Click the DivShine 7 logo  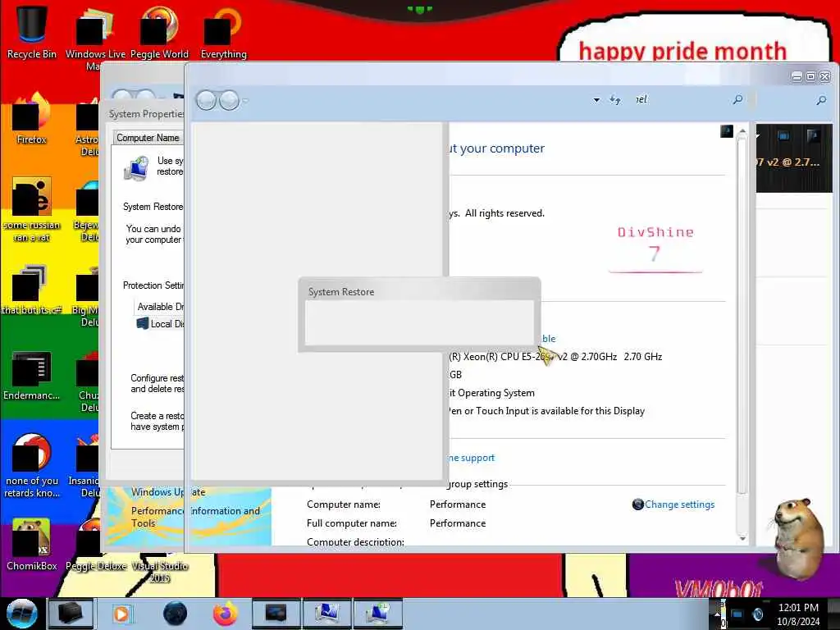pyautogui.click(x=655, y=249)
